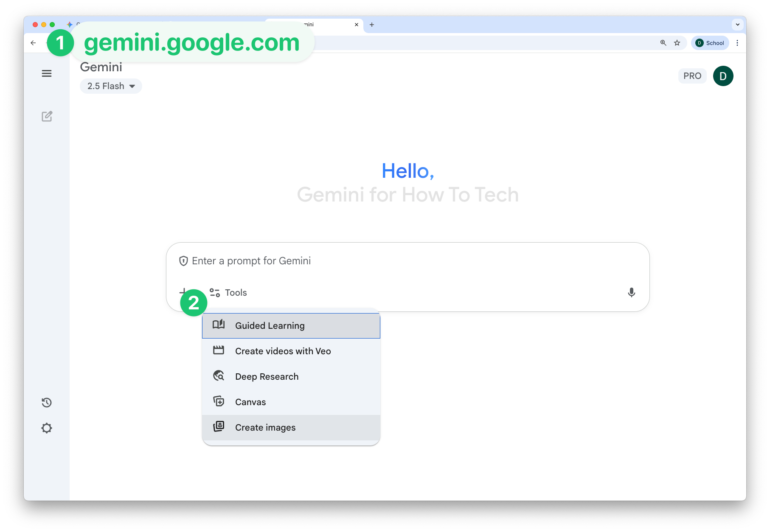Screen dimensions: 770x532
Task: Open Chrome's three-dot browser menu
Action: [737, 43]
